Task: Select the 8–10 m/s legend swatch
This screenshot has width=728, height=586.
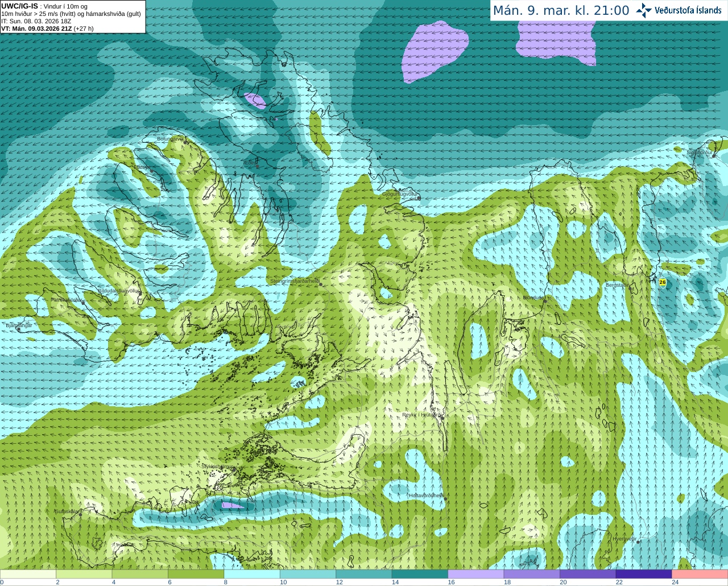Action: (252, 574)
